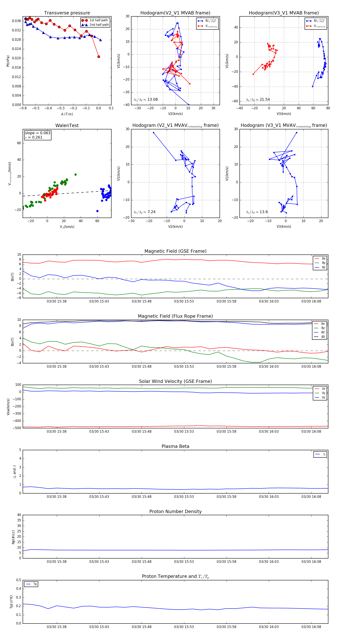
Task: Click the "slope = 0.063" annotation
Action: click(38, 133)
